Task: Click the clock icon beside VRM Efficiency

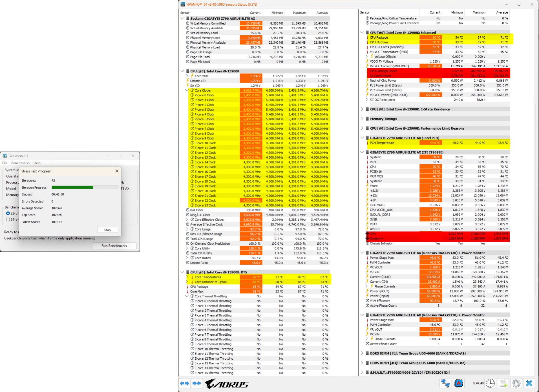Action: pos(367,301)
